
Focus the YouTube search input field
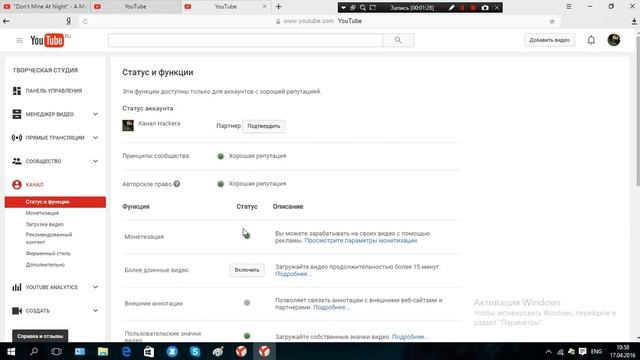tap(245, 40)
